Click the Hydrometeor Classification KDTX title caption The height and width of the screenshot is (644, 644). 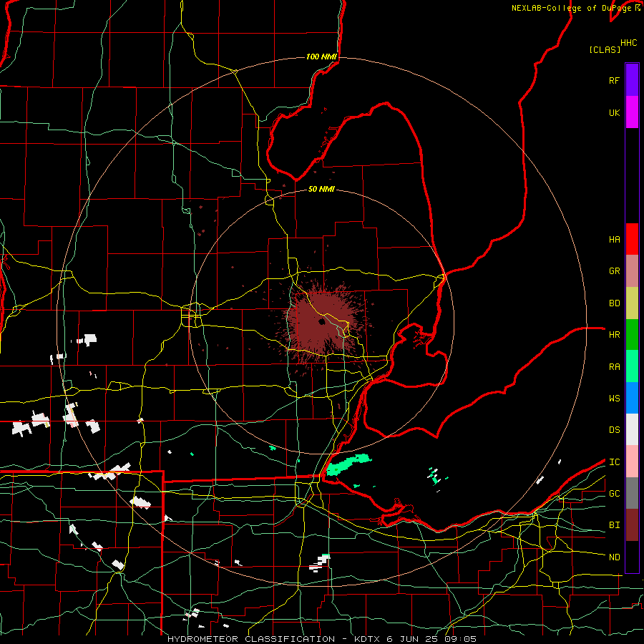coord(322,639)
